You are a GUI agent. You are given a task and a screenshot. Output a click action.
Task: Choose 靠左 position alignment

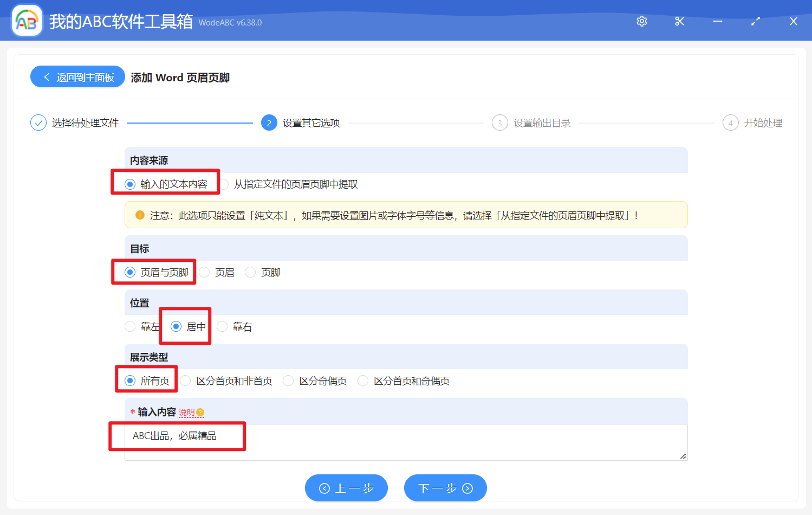[x=131, y=327]
